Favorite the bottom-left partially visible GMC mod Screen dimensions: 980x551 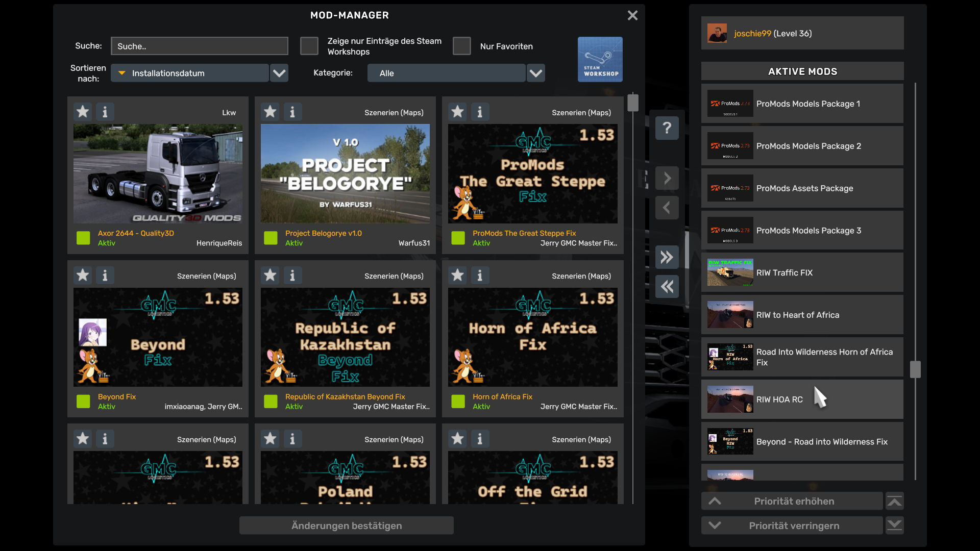pos(83,439)
